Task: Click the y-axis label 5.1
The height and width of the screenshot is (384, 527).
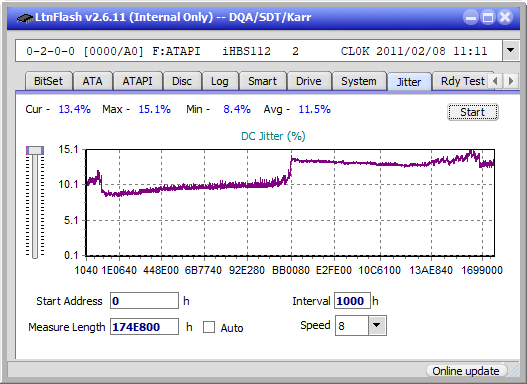Action: point(71,220)
